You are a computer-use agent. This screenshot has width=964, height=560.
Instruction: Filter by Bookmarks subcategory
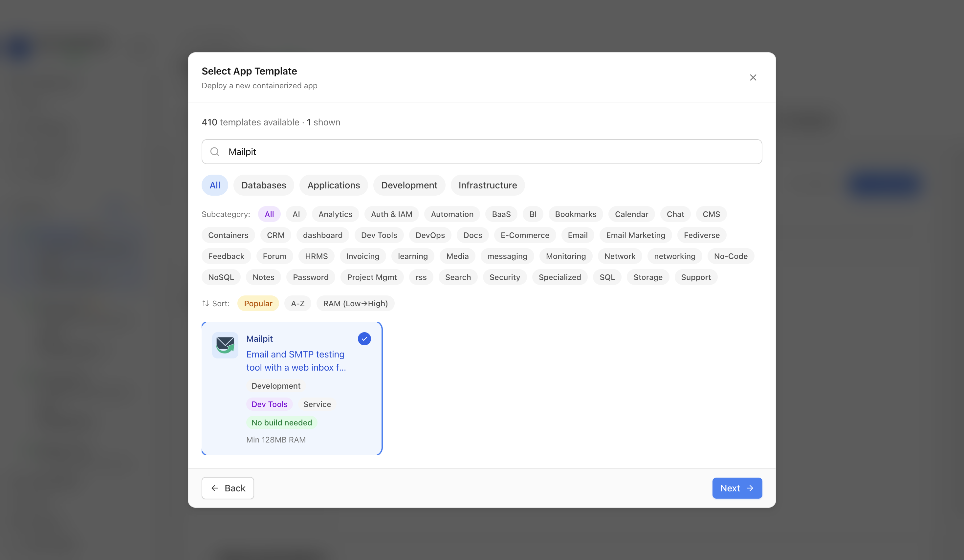(x=576, y=214)
